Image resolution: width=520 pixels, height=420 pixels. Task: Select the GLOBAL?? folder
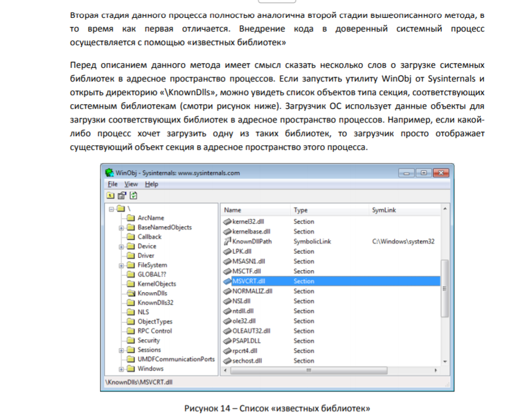point(152,274)
